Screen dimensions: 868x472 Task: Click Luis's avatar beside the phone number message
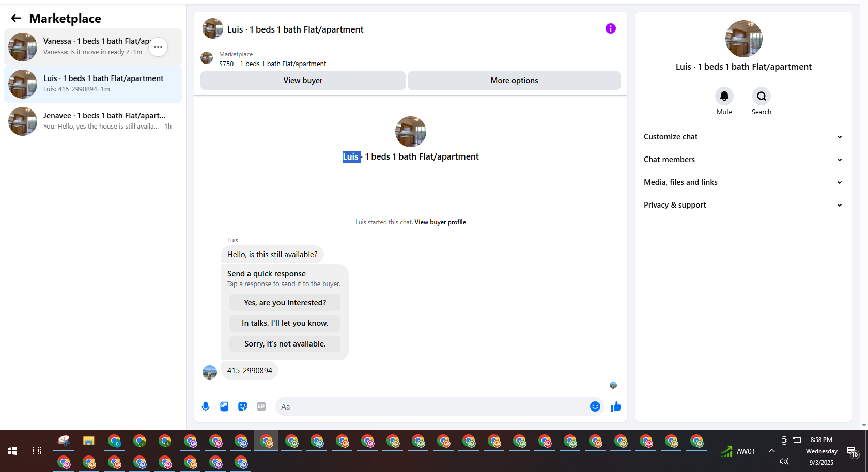[210, 372]
